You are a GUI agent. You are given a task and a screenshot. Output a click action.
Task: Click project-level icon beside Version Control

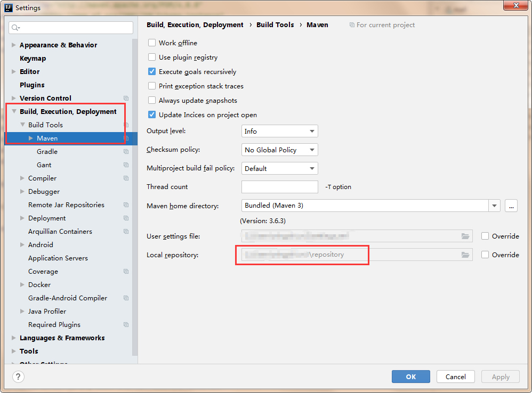coord(126,99)
